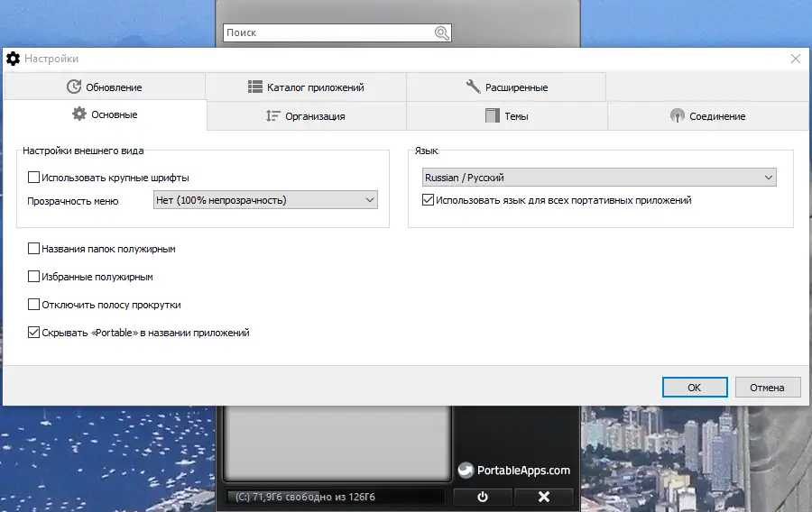812x512 pixels.
Task: Click the Настройки window title text
Action: tap(51, 59)
